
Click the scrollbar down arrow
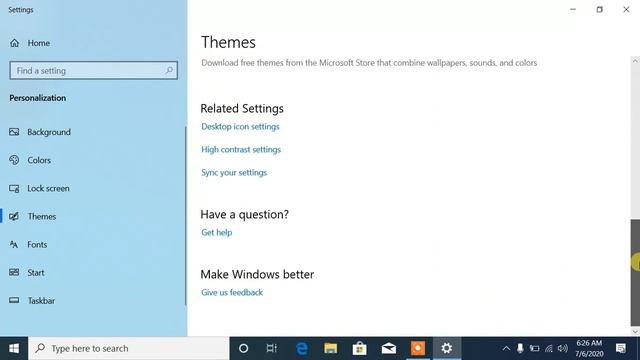pos(635,332)
